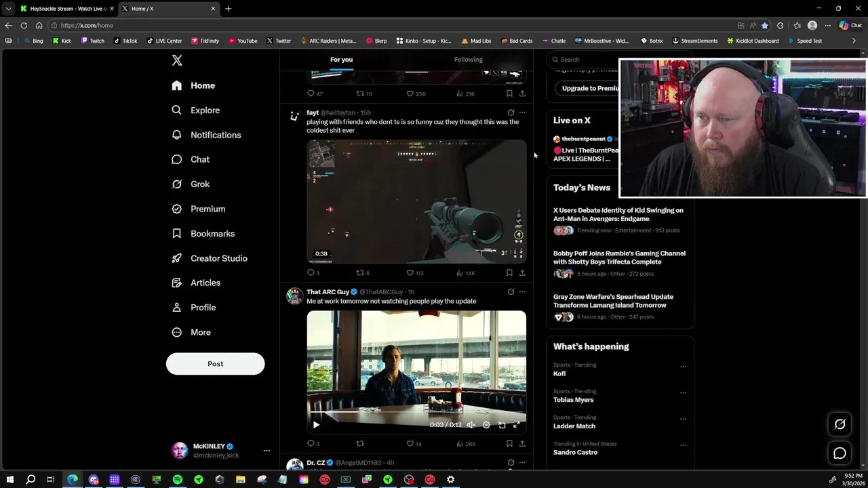Open the X logo home link
Viewport: 868px width, 488px height.
coord(177,60)
